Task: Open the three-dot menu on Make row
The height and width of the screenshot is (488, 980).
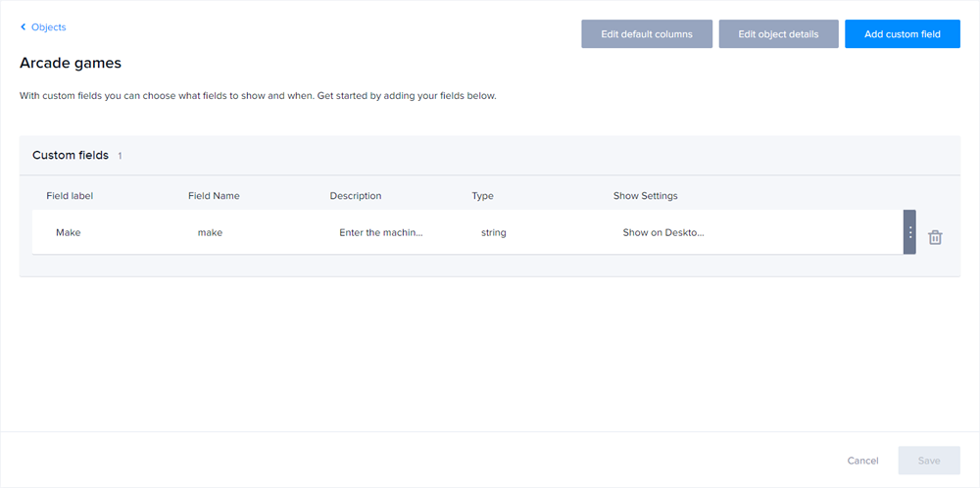Action: tap(909, 232)
